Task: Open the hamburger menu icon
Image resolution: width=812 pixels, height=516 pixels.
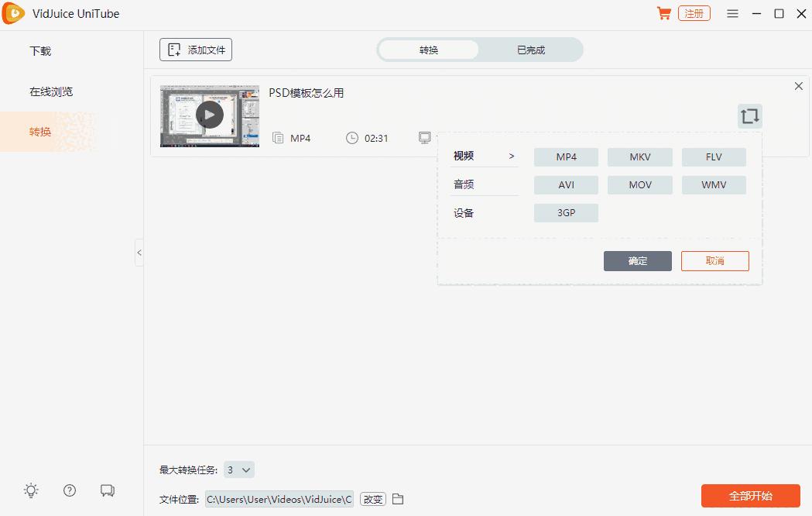Action: coord(732,13)
